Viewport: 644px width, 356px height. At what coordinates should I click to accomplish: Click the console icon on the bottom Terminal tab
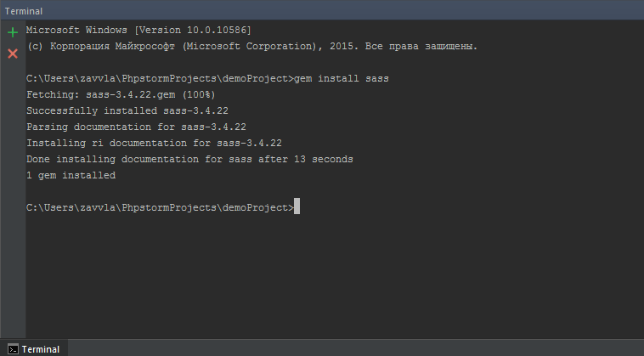pyautogui.click(x=13, y=349)
